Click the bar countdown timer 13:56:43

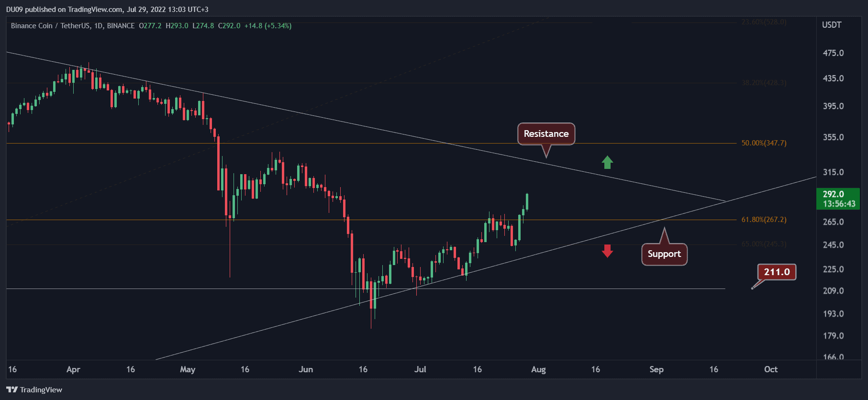[x=839, y=204]
